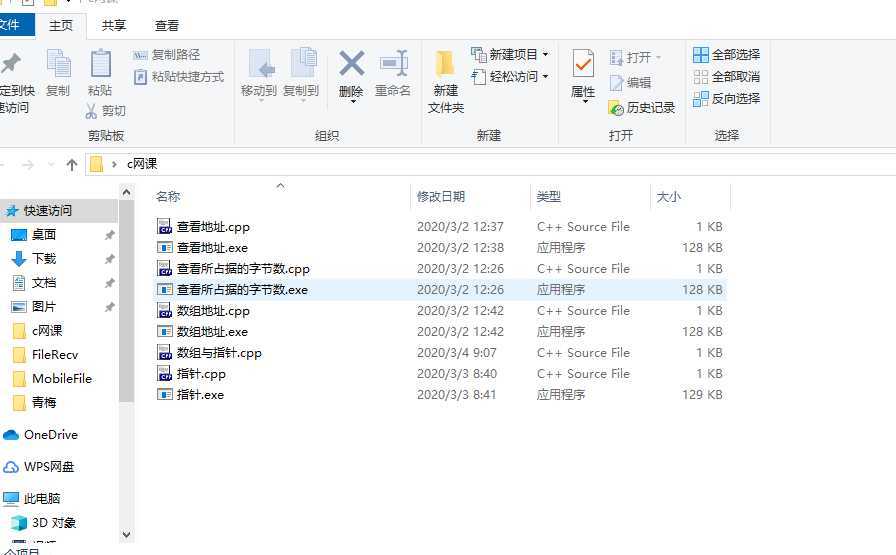Screen dimensions: 896x555
Task: Switch to the Share (共享) tab
Action: (x=114, y=26)
